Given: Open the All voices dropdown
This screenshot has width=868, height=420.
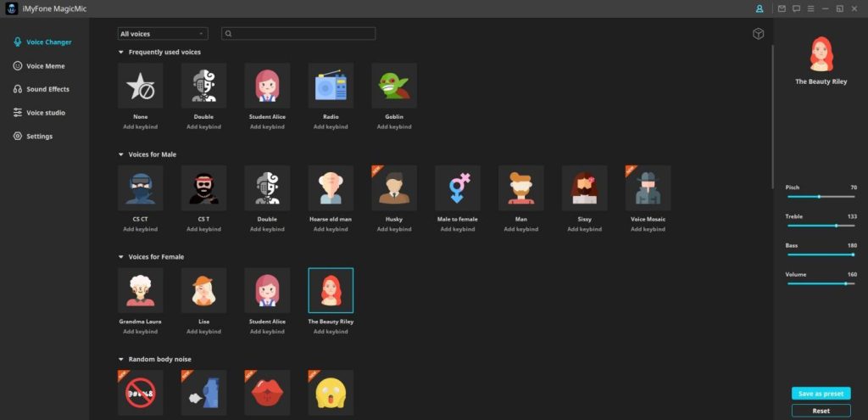Looking at the screenshot, I should [x=163, y=34].
